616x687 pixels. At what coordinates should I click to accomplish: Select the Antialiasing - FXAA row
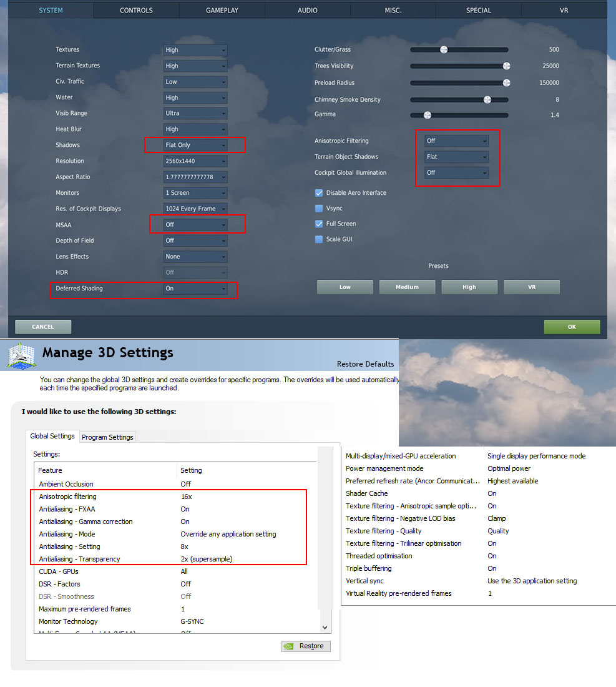pyautogui.click(x=175, y=509)
